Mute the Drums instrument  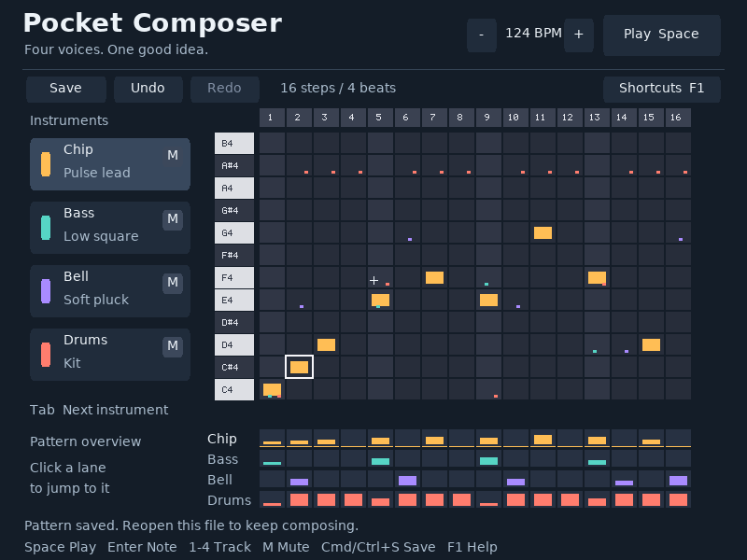[173, 345]
